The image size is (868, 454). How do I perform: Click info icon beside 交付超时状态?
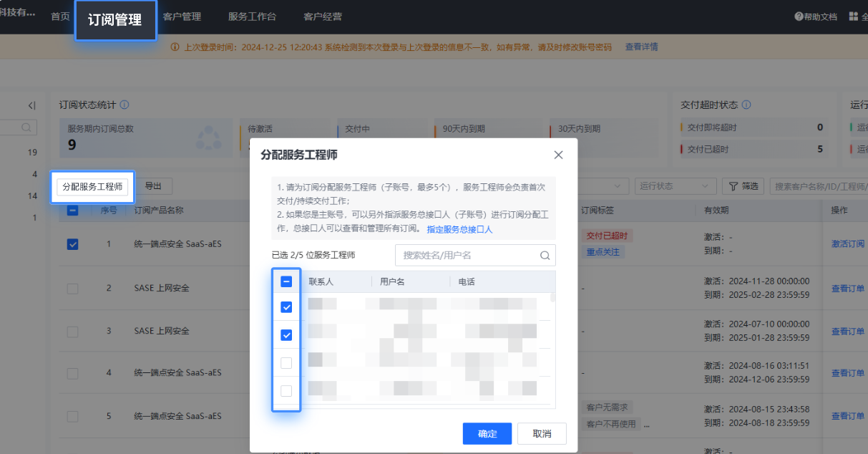point(746,105)
